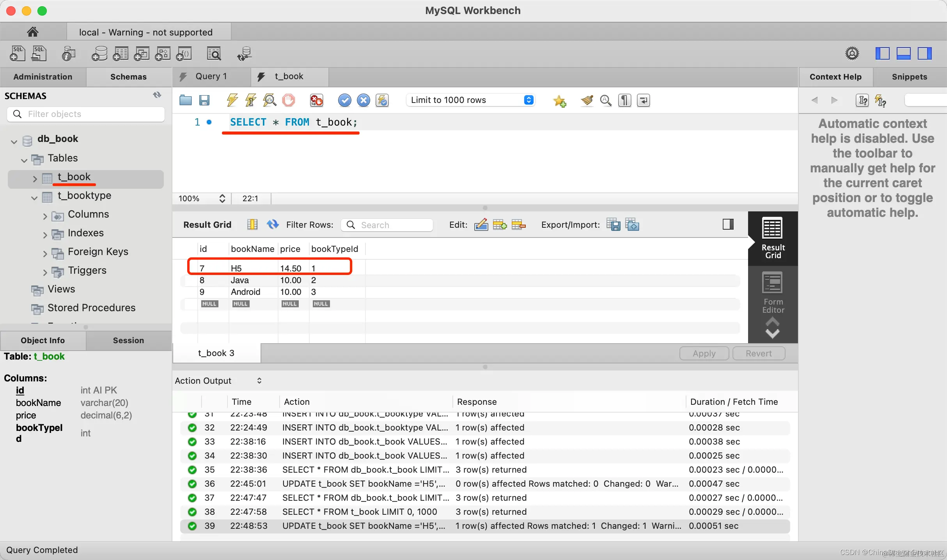This screenshot has height=560, width=947.
Task: Click the Export recordset to file icon
Action: click(613, 225)
